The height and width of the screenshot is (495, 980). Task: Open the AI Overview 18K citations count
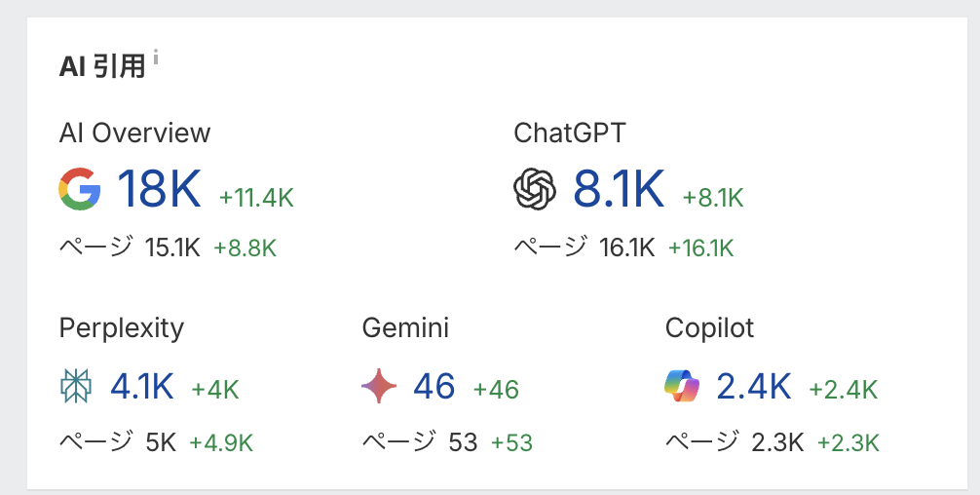(x=159, y=189)
